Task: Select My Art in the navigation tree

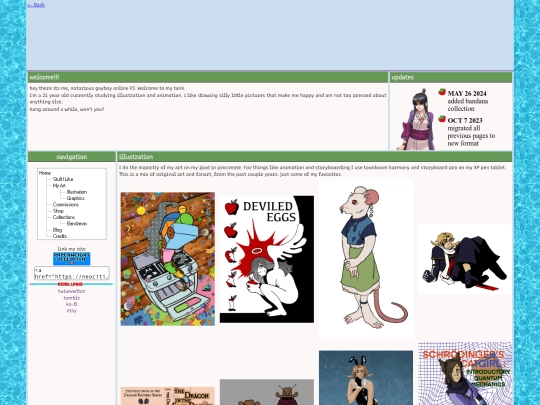Action: coord(59,186)
